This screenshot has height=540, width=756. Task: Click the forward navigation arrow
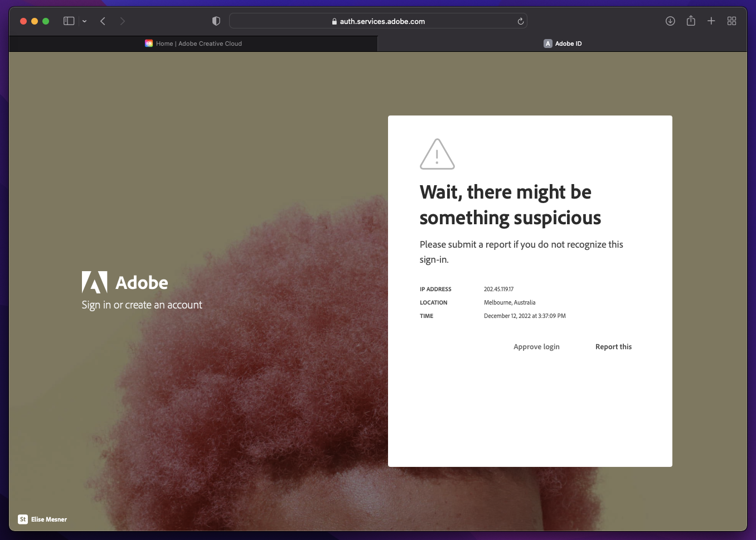123,21
